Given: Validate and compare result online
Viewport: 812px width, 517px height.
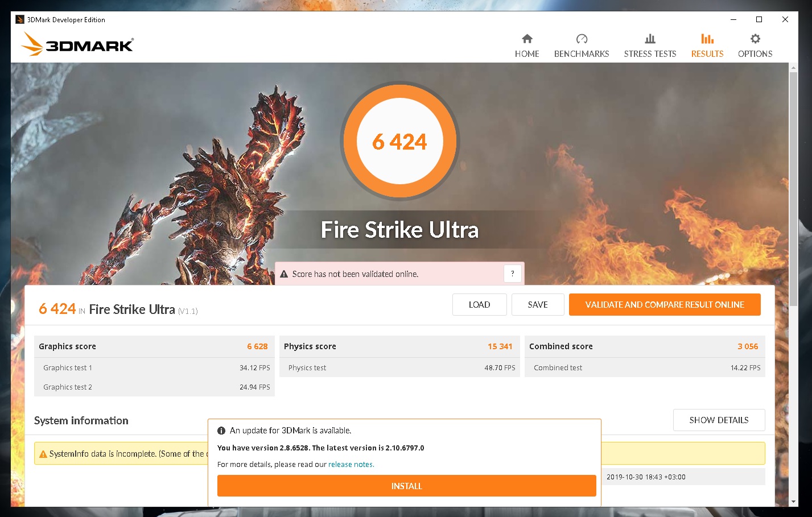Looking at the screenshot, I should click(x=665, y=304).
